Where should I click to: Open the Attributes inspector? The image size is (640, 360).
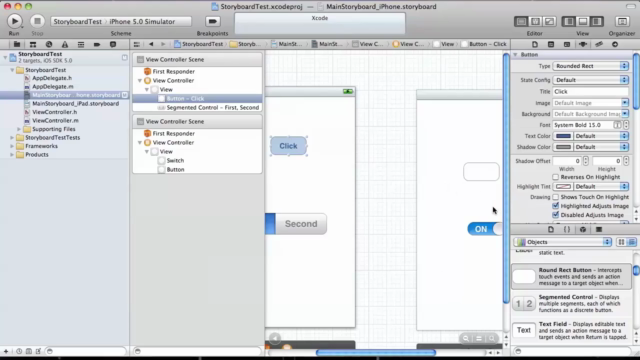pyautogui.click(x=583, y=44)
